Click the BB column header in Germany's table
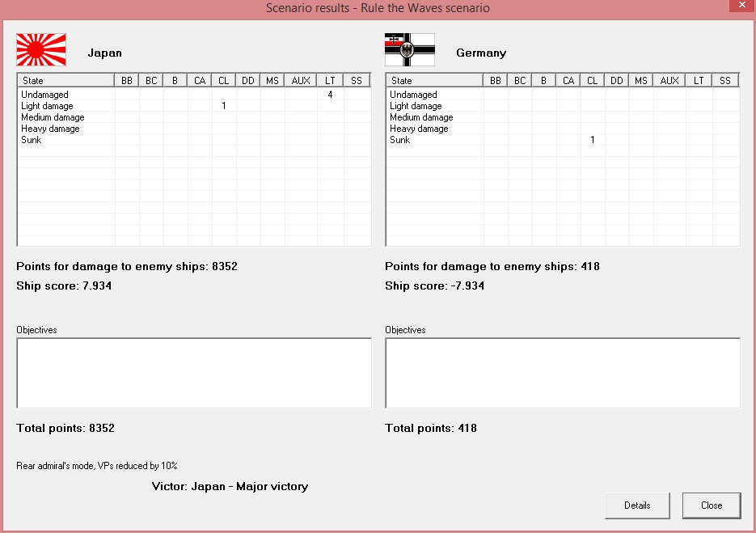 click(496, 81)
